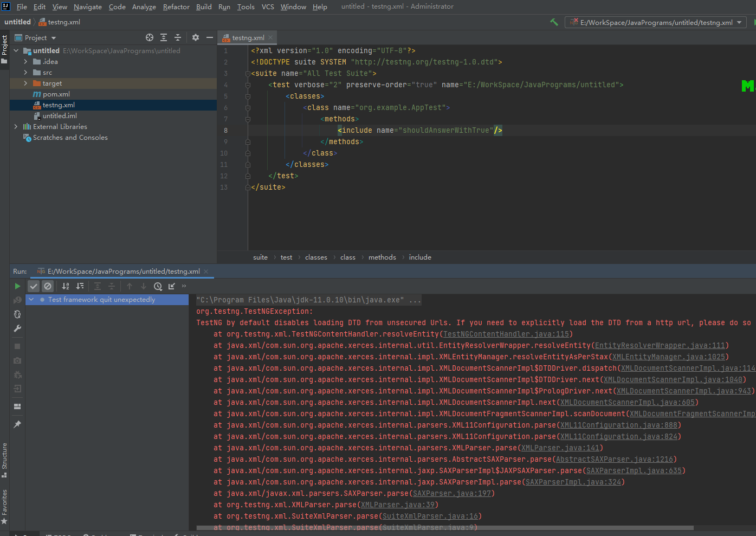Collapse the untitled project root node
This screenshot has height=536, width=756.
pyautogui.click(x=16, y=51)
